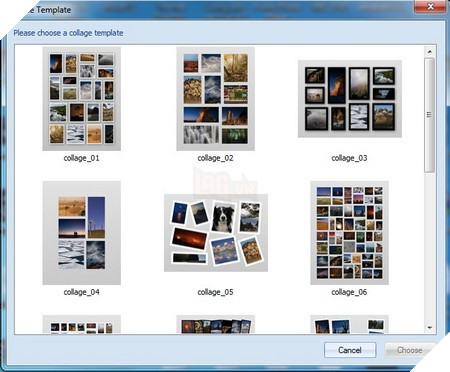Close the template dialog window
Image resolution: width=450 pixels, height=372 pixels.
[x=430, y=6]
